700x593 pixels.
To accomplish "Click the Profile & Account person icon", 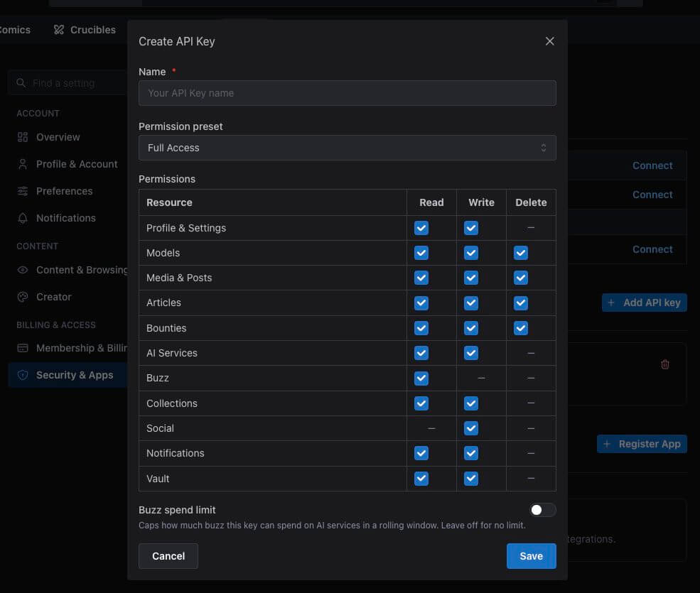I will coord(23,164).
